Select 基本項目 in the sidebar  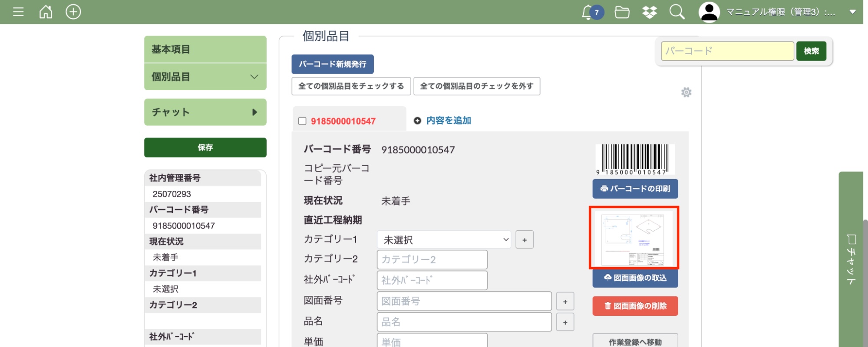pyautogui.click(x=205, y=49)
